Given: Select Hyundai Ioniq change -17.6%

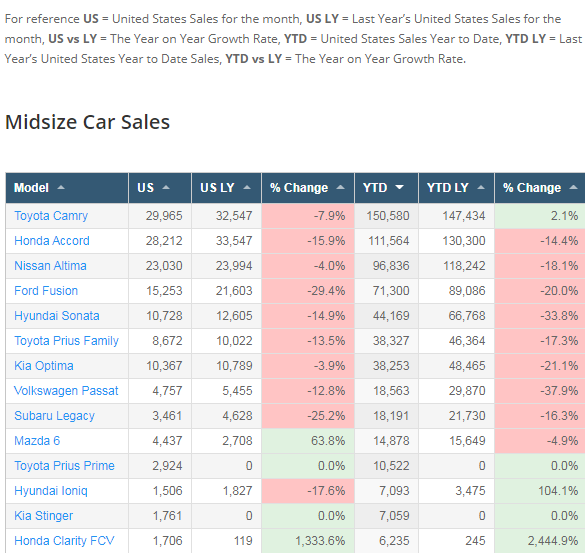Looking at the screenshot, I should (x=326, y=491).
